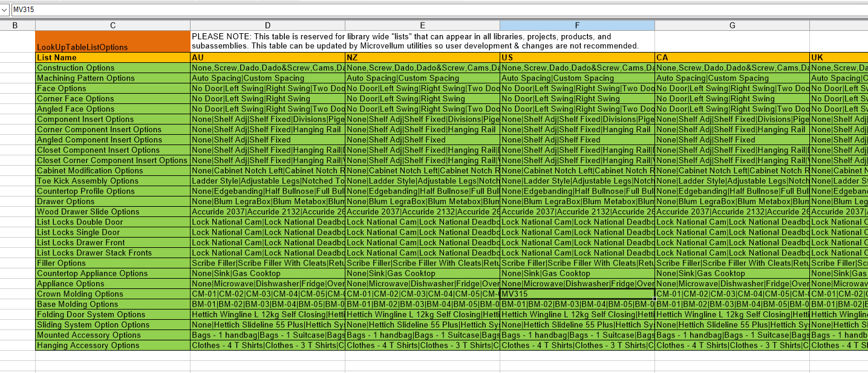Click the Component Insert Options list name

[x=113, y=119]
